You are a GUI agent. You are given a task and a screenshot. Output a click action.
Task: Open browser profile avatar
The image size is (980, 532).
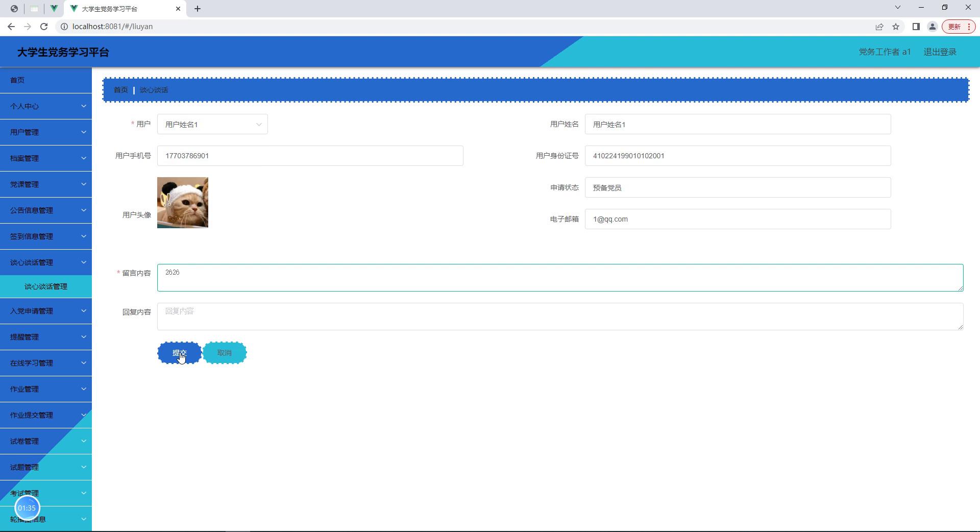[933, 27]
